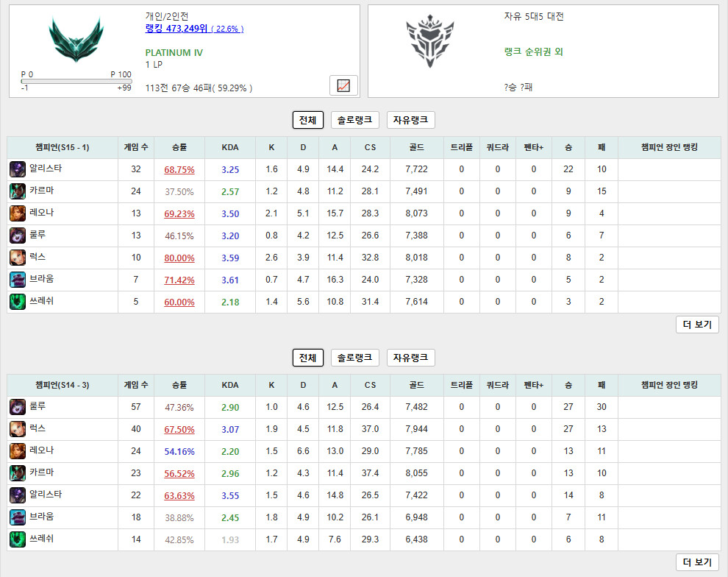The width and height of the screenshot is (728, 577).
Task: Select 자유랭크 tab above the S15 table
Action: pos(411,120)
